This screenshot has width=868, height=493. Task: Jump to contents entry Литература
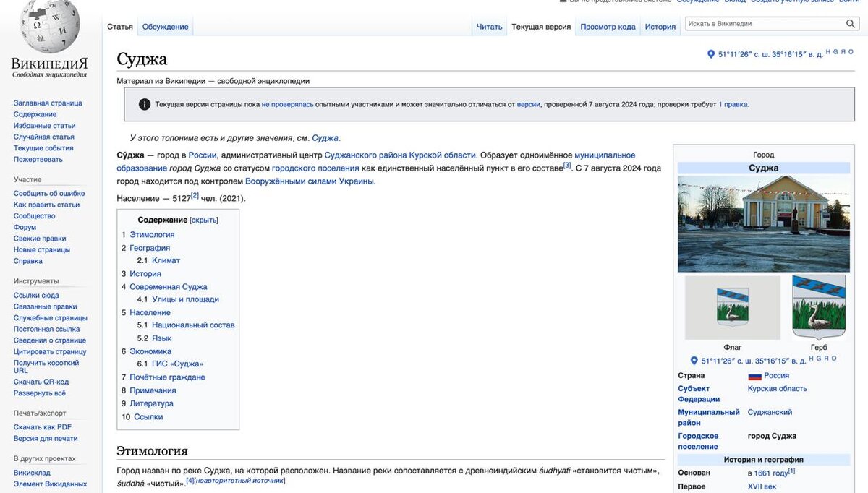tap(151, 403)
